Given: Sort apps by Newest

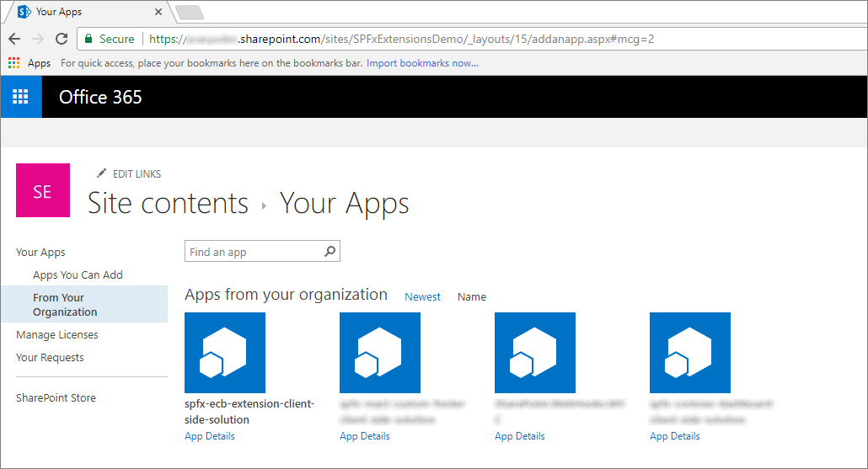Looking at the screenshot, I should (422, 296).
